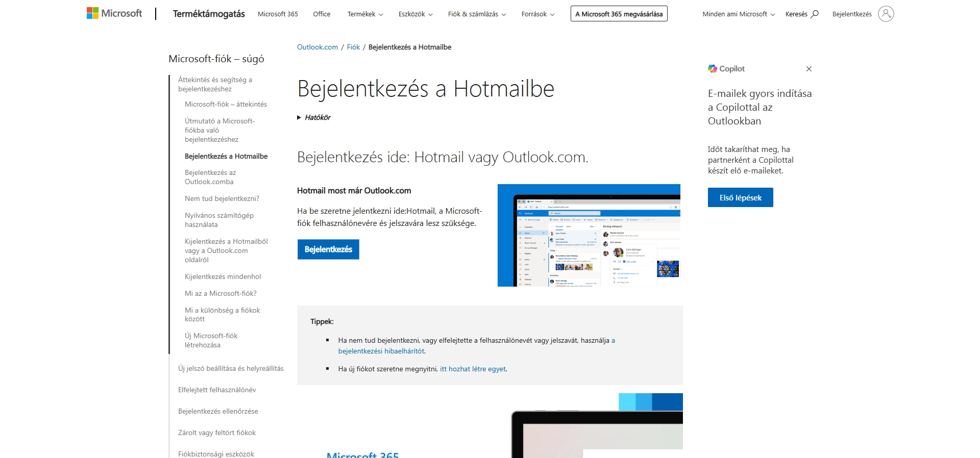Select Kijelentkezés mindenhol
This screenshot has height=458, width=980.
point(223,276)
